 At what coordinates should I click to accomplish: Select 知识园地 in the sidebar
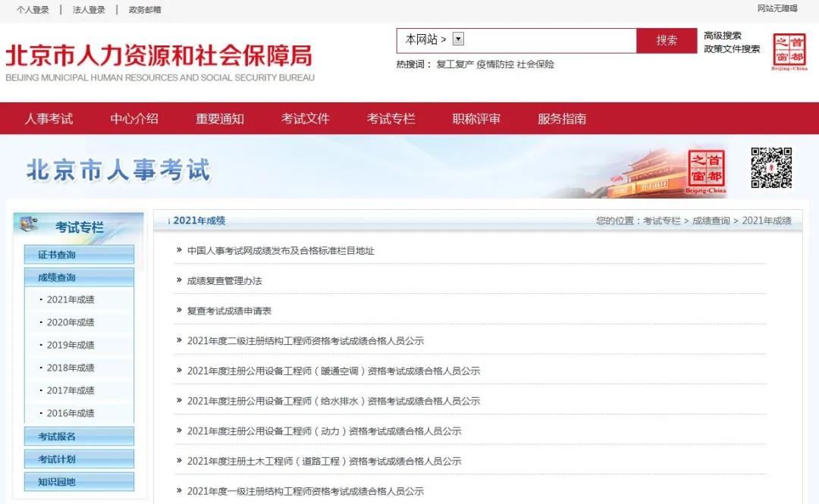79,481
